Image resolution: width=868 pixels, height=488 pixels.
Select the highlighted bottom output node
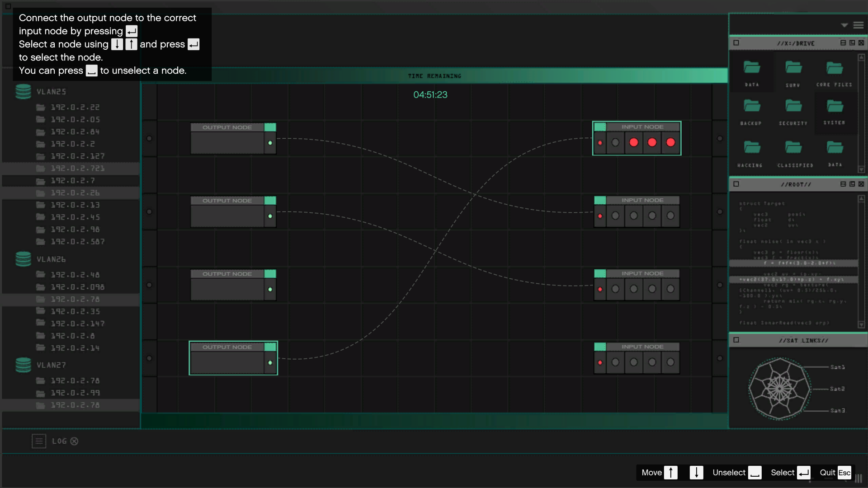233,358
